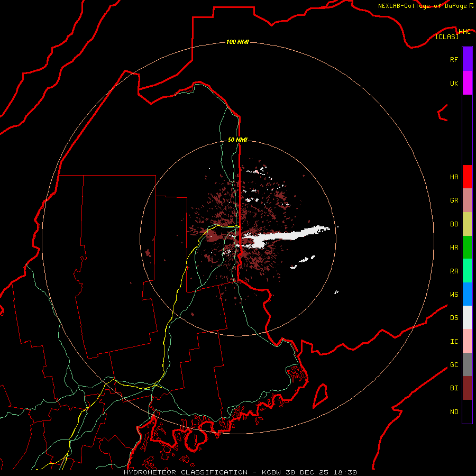Click the UK legend label
This screenshot has height=476, width=476.
(454, 83)
